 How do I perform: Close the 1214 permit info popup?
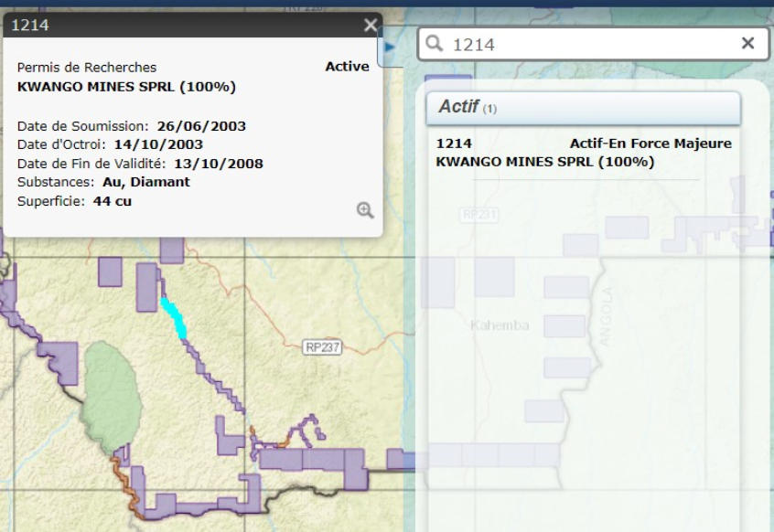click(x=369, y=26)
